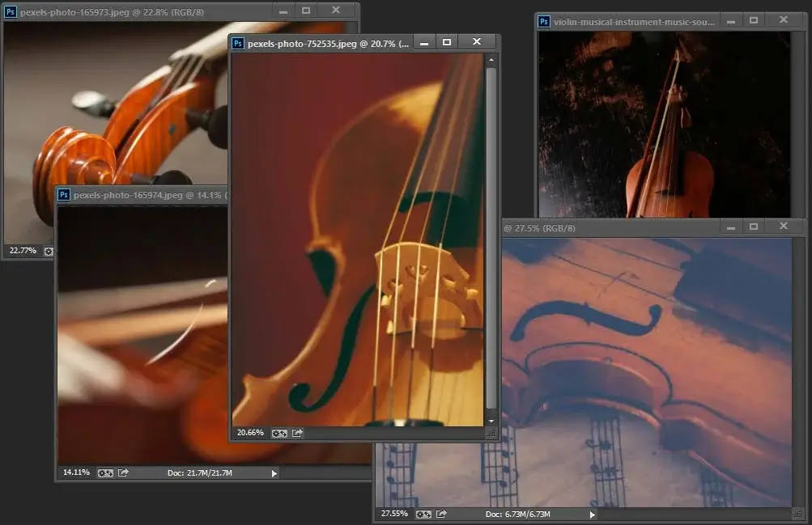
Task: Click the Ps icon of the violin-musical-instrument window
Action: tap(544, 21)
